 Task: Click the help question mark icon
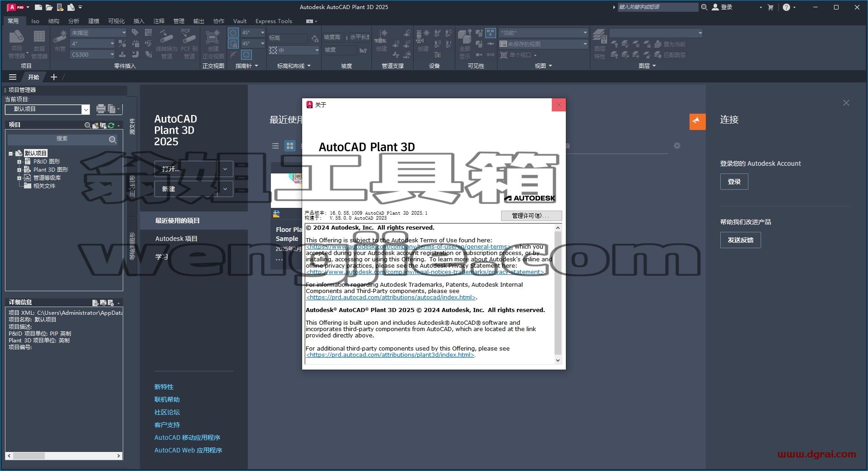click(786, 7)
